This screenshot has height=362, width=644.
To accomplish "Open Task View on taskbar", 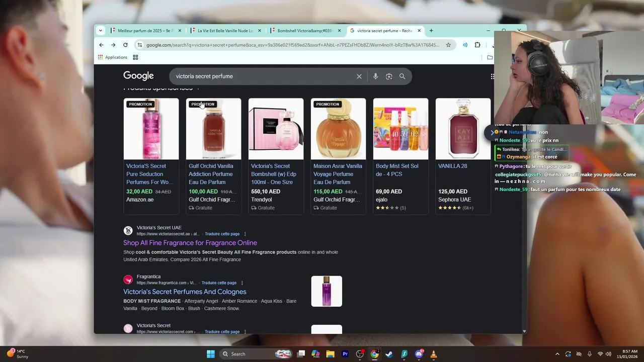I will click(301, 354).
